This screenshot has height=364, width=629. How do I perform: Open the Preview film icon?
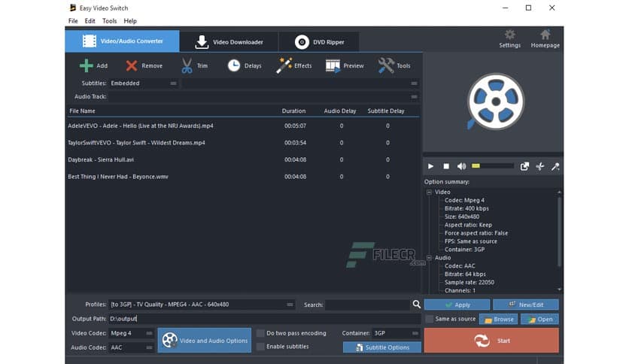click(333, 65)
